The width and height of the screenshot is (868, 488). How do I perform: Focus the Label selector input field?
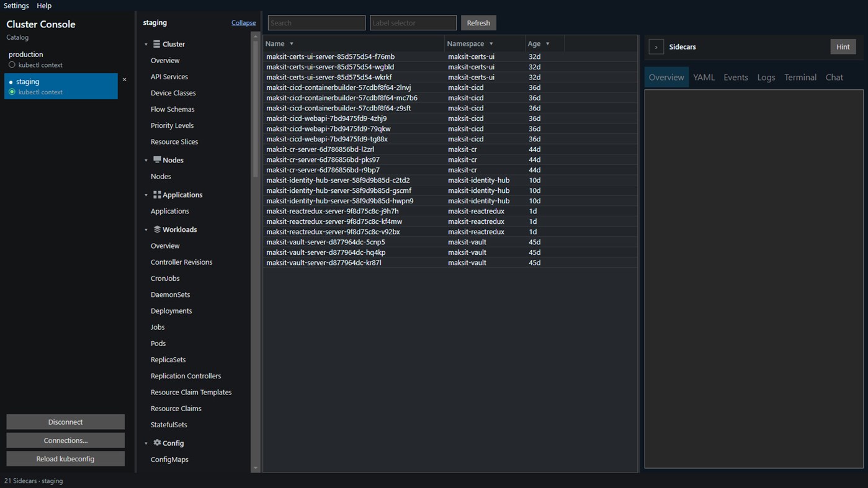coord(413,23)
